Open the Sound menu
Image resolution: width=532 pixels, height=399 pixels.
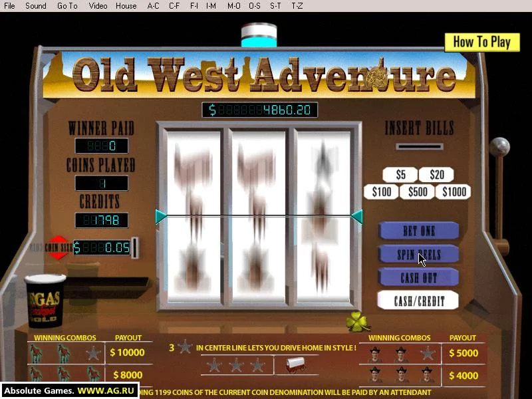[36, 6]
